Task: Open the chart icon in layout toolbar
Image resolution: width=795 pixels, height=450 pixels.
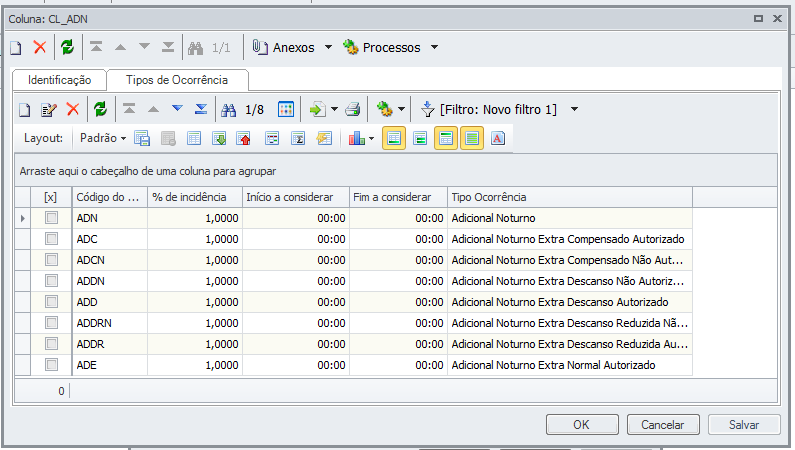Action: tap(357, 138)
